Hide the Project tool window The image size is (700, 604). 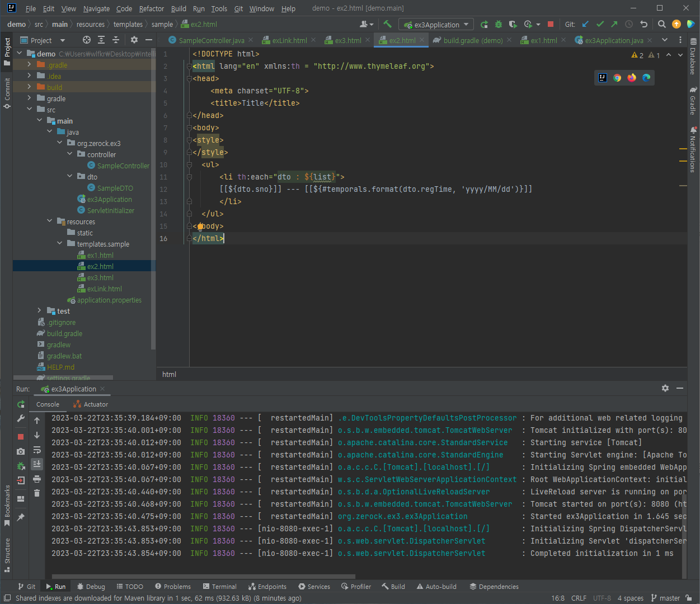click(x=148, y=40)
